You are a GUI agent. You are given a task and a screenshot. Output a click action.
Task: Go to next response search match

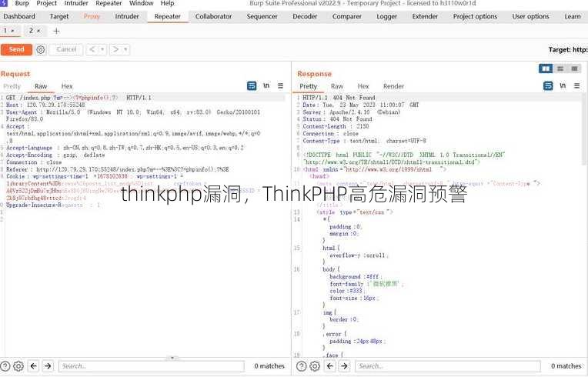coord(344,366)
